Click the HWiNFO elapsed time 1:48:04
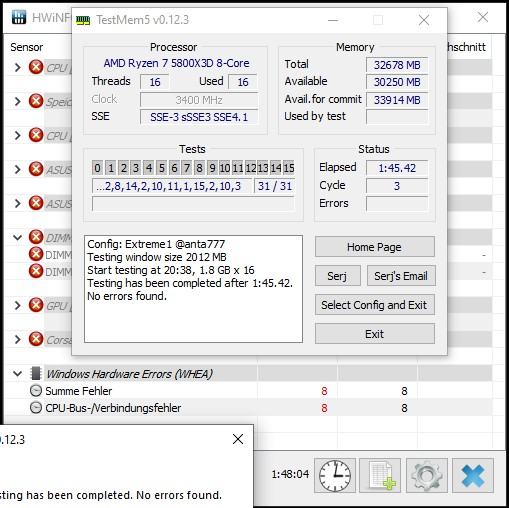Screen dimensions: 509x508 click(290, 474)
